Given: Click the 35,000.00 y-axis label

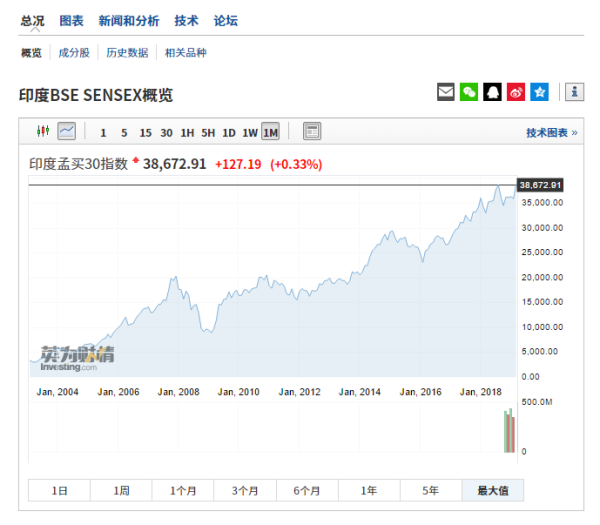Looking at the screenshot, I should pyautogui.click(x=542, y=202).
